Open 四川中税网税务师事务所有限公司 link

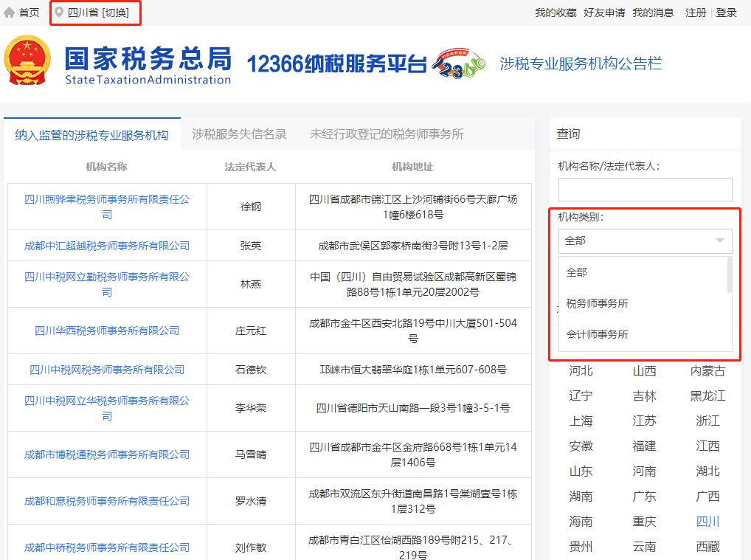coord(107,370)
